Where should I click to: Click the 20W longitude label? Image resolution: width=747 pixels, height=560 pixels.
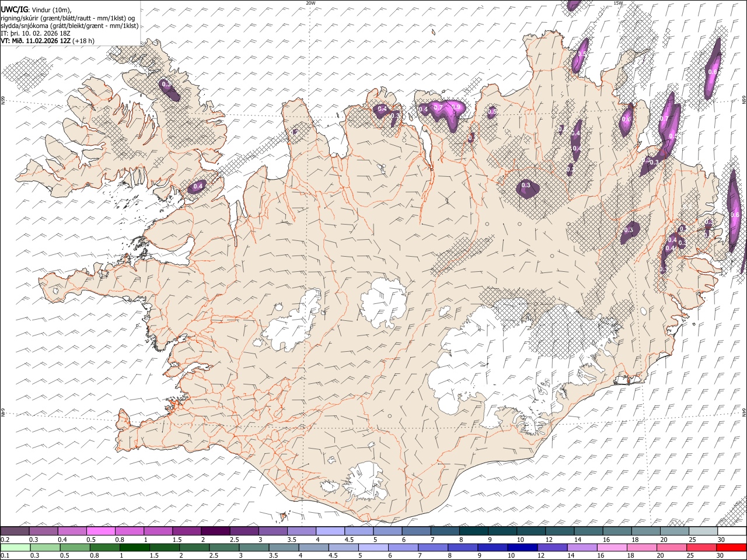(310, 3)
